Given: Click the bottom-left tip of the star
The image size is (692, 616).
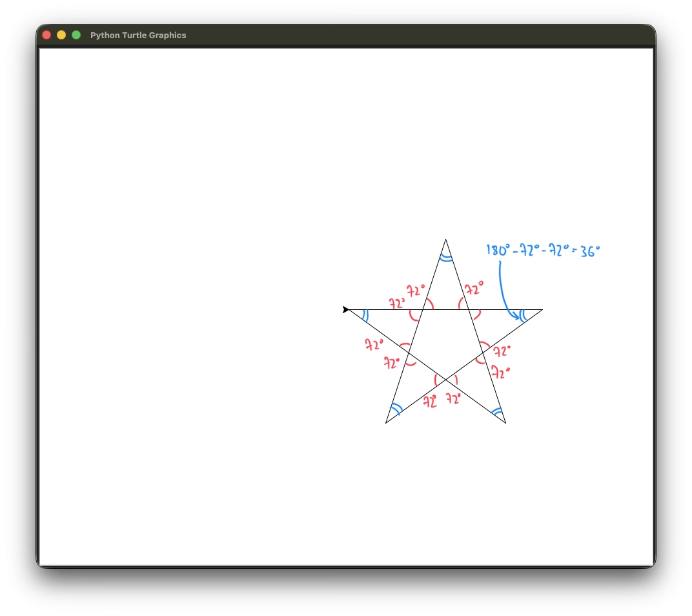Looking at the screenshot, I should pos(386,423).
